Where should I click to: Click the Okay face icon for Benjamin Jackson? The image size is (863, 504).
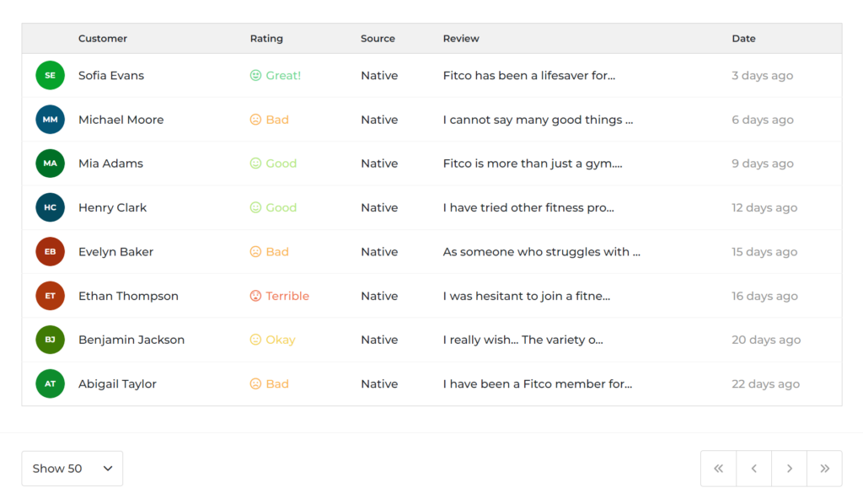click(255, 340)
